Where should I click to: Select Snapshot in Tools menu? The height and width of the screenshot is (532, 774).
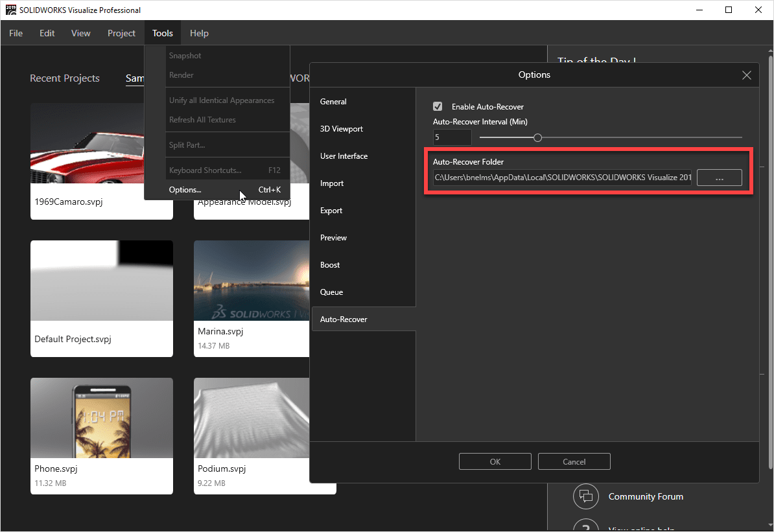point(217,56)
